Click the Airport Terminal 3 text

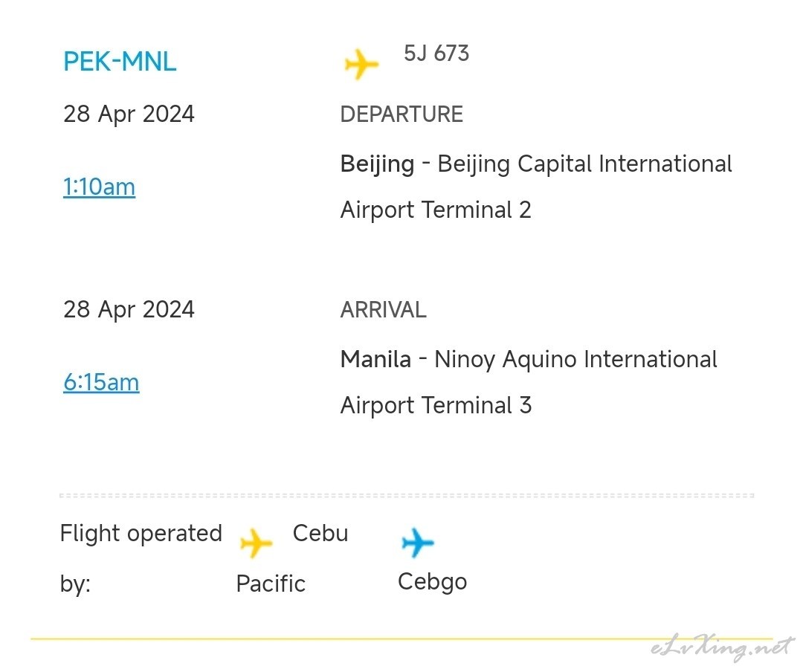coord(436,406)
